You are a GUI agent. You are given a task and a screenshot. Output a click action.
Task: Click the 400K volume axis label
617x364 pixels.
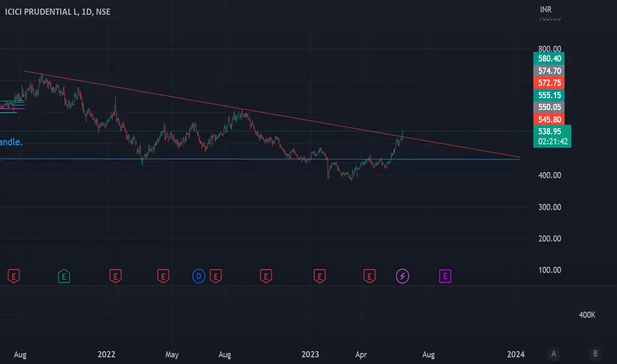pos(587,315)
